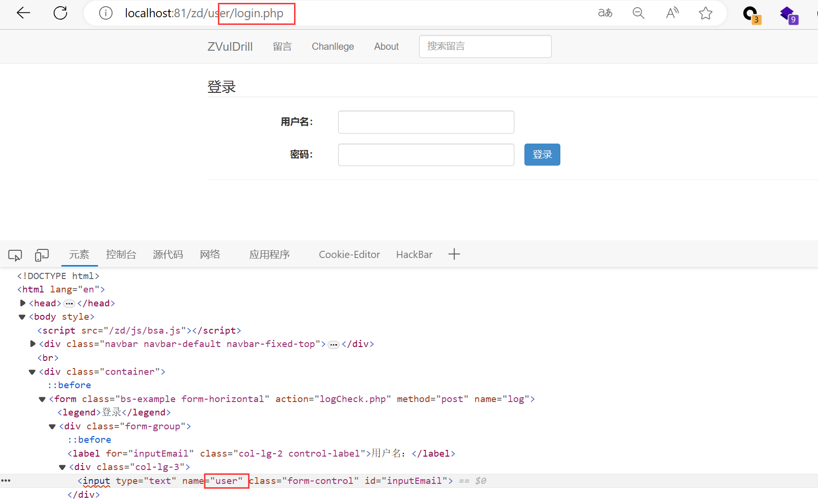Go back with the browser back arrow
The width and height of the screenshot is (818, 504).
[x=23, y=13]
